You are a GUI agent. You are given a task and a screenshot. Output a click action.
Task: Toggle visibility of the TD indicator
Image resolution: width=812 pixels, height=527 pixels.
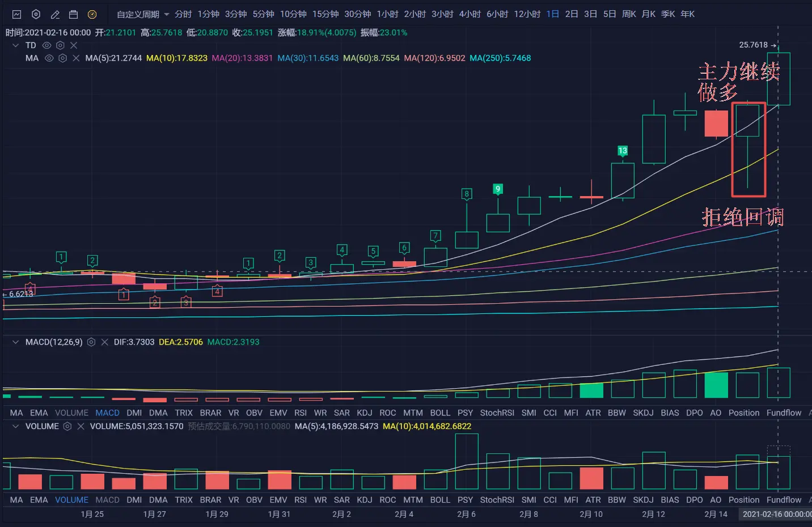(47, 45)
